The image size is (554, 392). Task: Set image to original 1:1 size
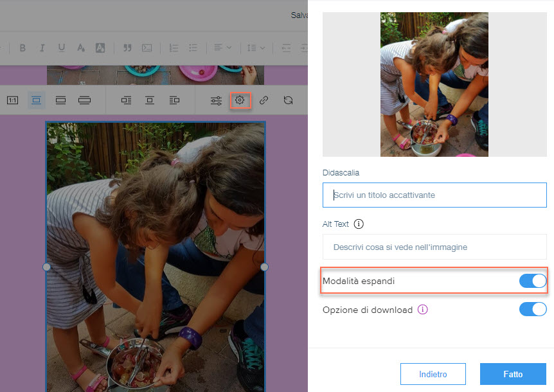12,100
